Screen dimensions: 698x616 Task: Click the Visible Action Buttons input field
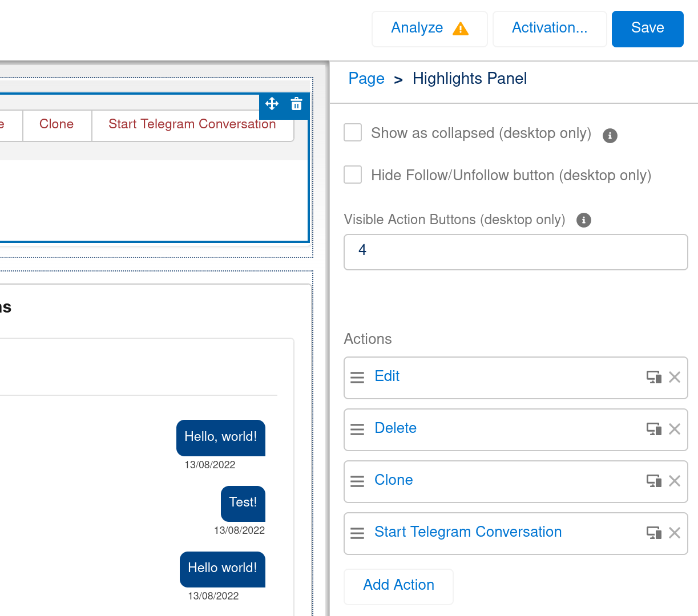point(516,252)
